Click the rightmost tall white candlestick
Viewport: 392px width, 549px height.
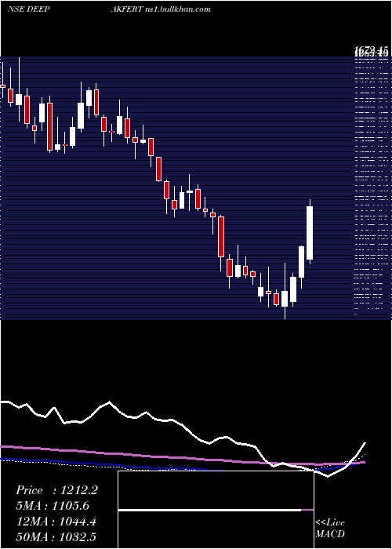pos(310,233)
